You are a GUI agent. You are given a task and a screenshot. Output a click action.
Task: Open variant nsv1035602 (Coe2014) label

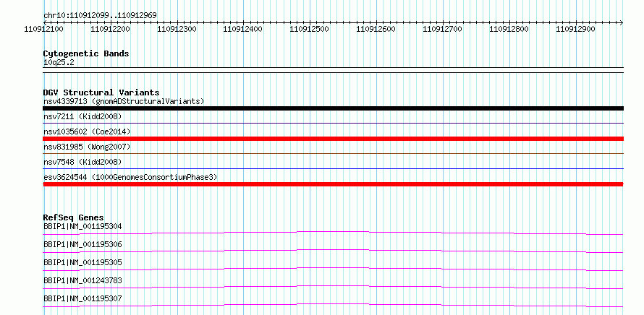click(87, 131)
